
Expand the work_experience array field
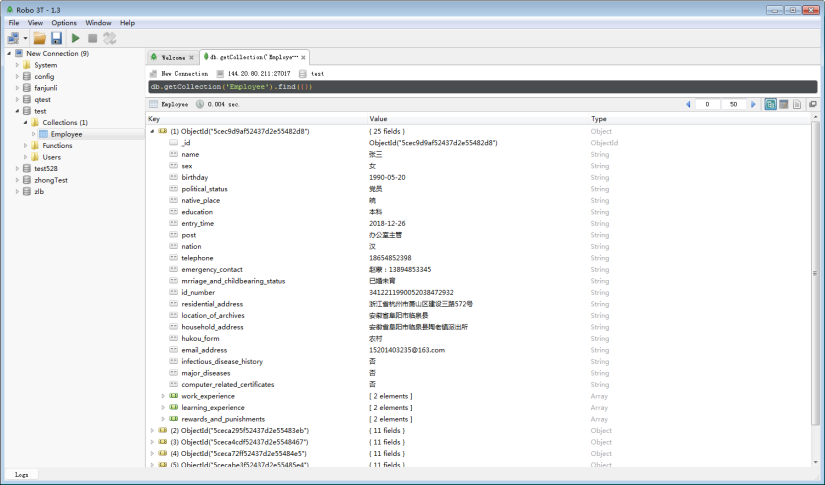coord(163,396)
